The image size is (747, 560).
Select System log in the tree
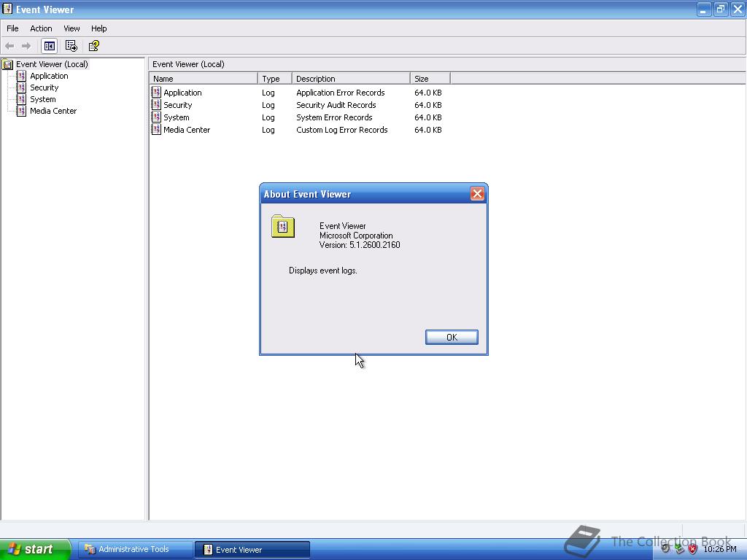click(43, 99)
